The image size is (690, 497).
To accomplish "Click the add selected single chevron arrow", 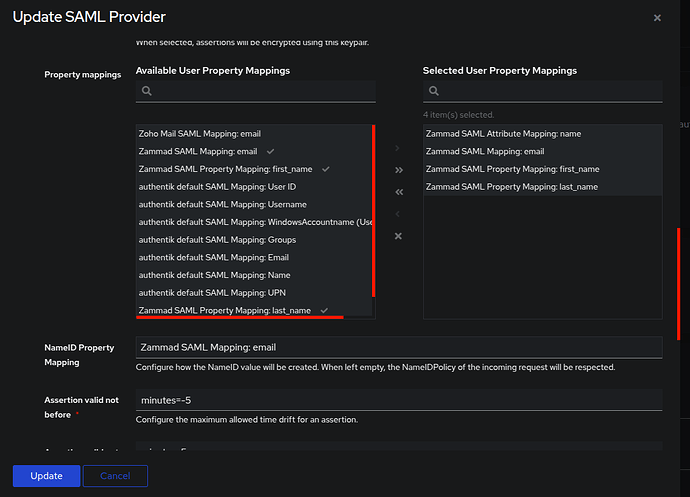I will point(398,148).
